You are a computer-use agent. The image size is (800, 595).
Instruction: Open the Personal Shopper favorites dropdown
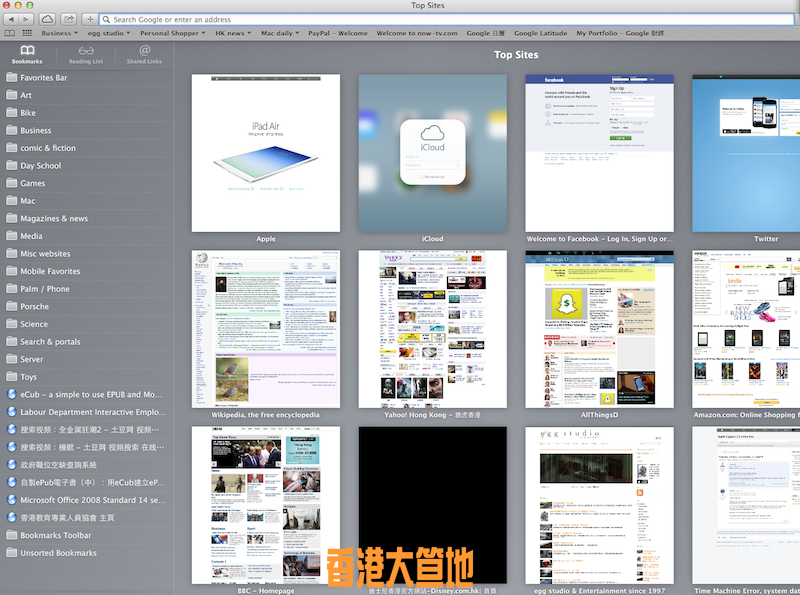(x=172, y=33)
